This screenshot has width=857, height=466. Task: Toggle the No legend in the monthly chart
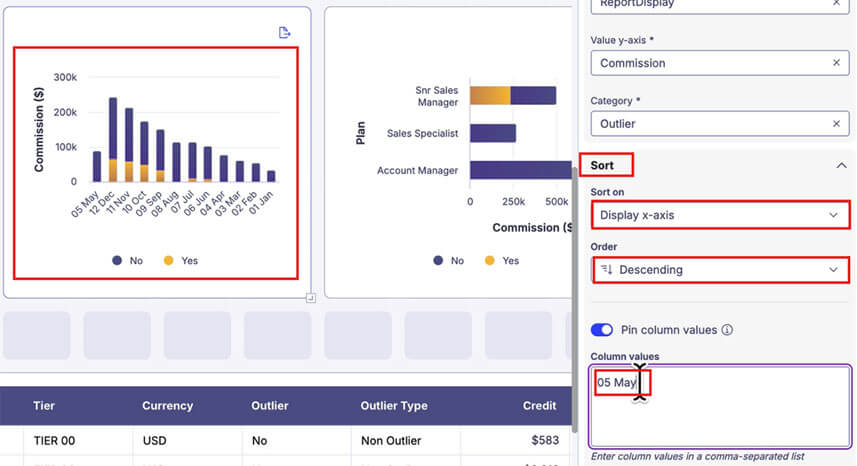128,261
